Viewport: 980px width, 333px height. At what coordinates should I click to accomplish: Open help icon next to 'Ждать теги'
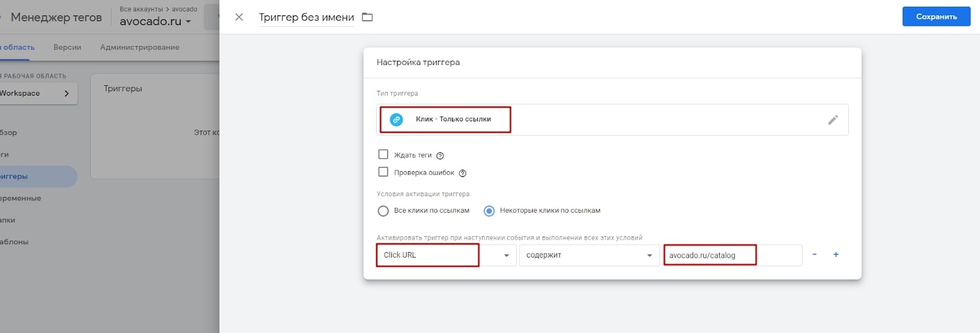coord(440,156)
